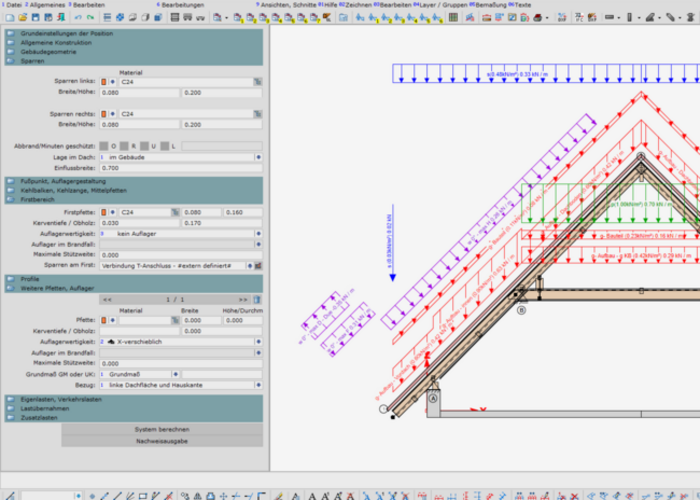Click support marker A in the drawing
700x500 pixels.
(433, 398)
